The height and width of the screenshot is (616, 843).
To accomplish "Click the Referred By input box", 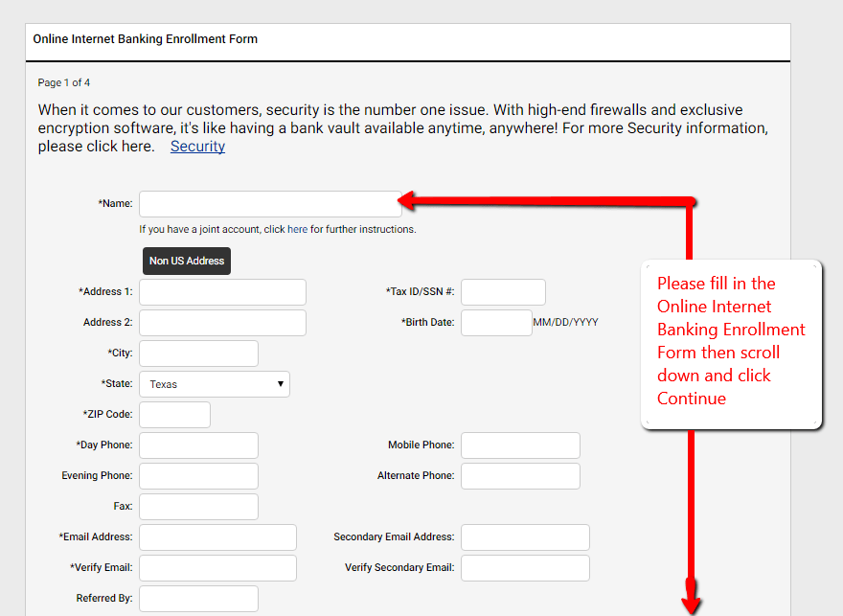I will click(x=197, y=598).
